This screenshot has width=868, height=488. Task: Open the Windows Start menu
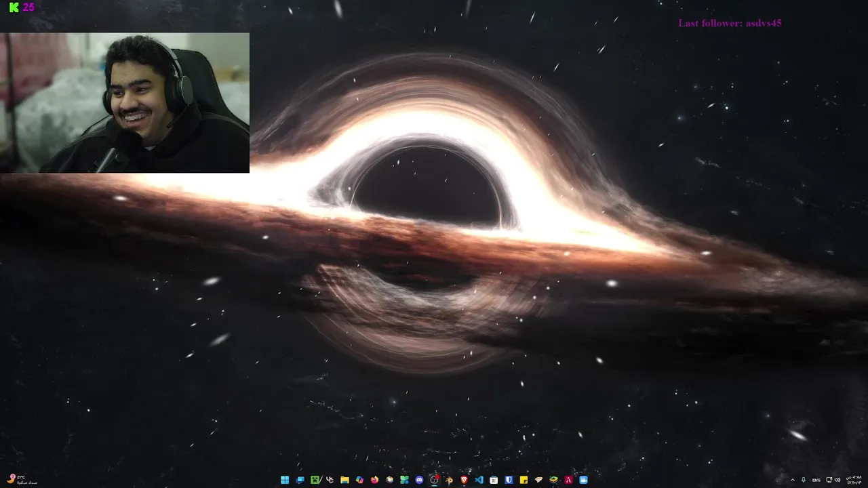click(x=285, y=480)
